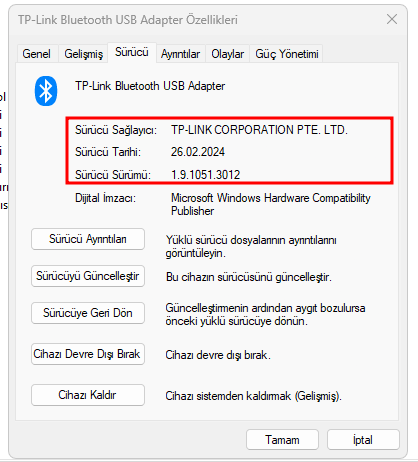Close the TP-Link adapter properties dialog
Screen dimensions: 418x462
(392, 19)
